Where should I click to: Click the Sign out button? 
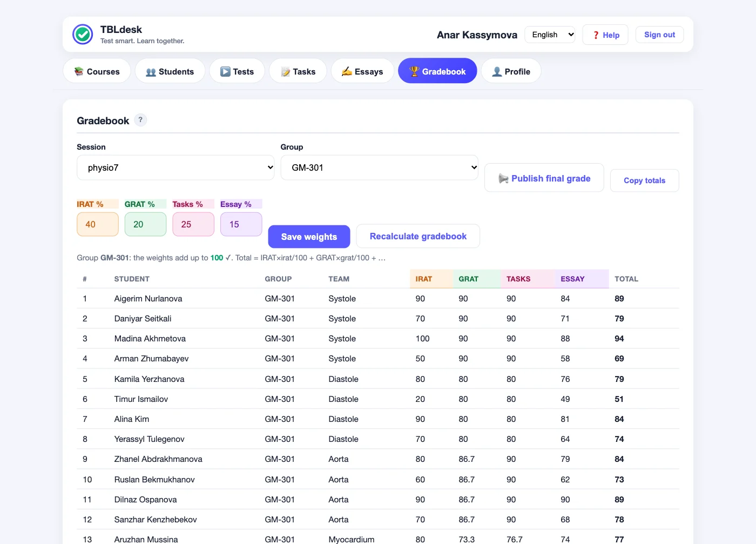pyautogui.click(x=659, y=35)
